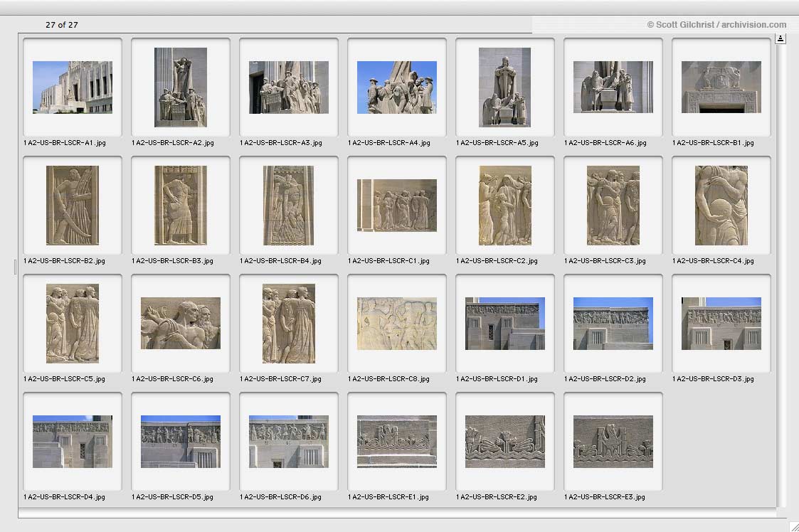Select thumbnail 1A2-US-BR-LSCR-A6.jpg
This screenshot has width=799, height=532.
pyautogui.click(x=613, y=87)
